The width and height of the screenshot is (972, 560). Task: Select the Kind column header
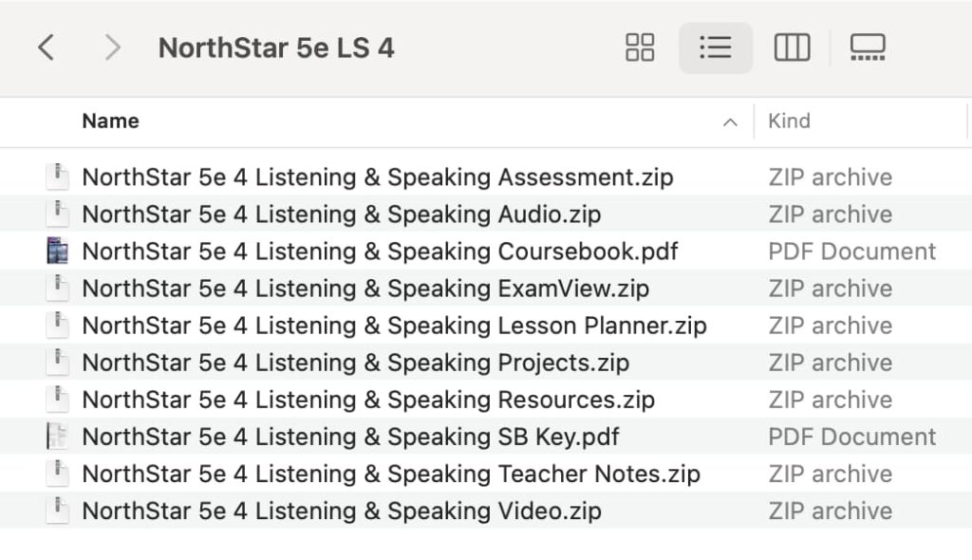coord(789,121)
